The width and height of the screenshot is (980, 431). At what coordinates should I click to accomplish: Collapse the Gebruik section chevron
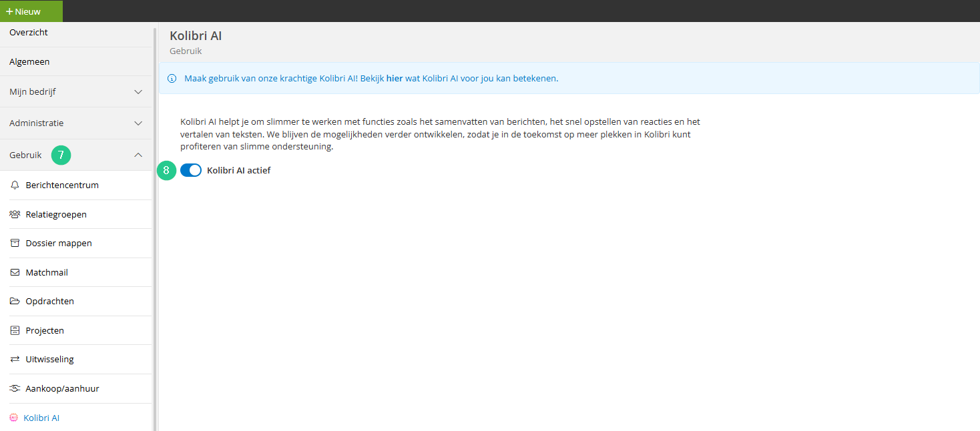click(x=138, y=155)
